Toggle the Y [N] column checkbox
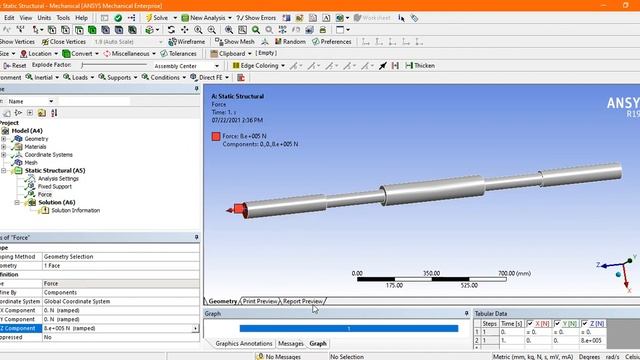The height and width of the screenshot is (360, 640). tap(557, 323)
